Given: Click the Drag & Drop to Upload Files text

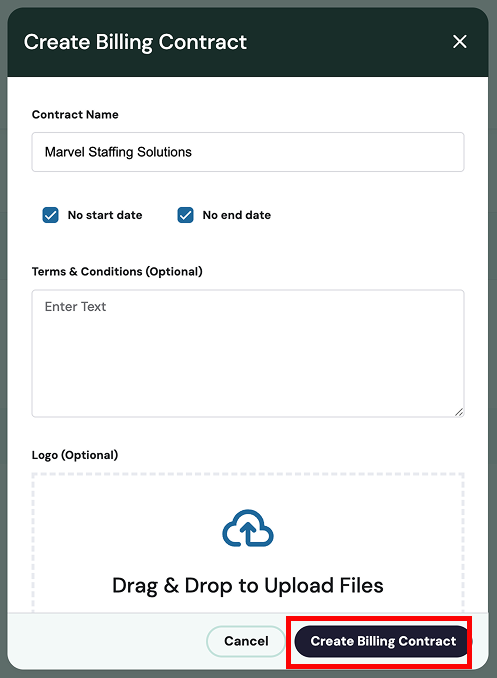Looking at the screenshot, I should [248, 585].
